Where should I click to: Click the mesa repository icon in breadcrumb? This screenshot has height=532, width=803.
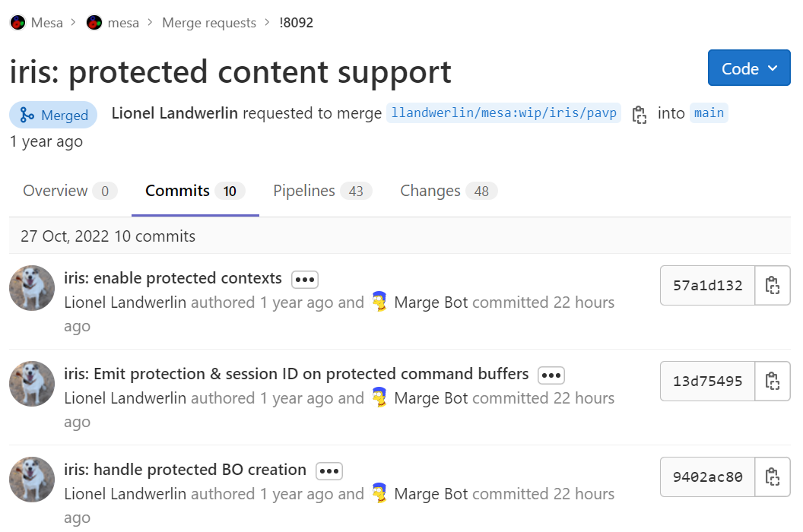tap(93, 22)
